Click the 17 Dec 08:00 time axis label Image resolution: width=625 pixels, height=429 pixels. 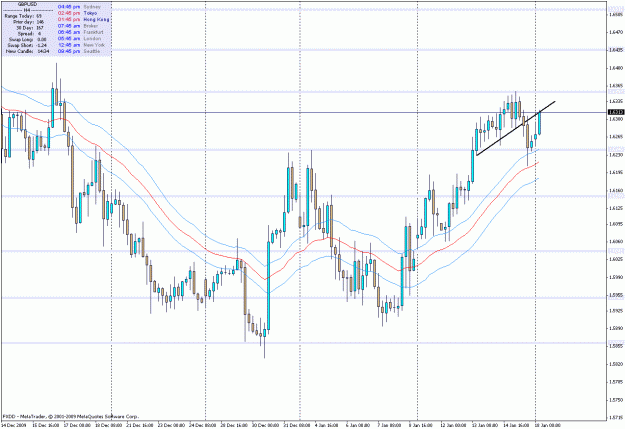point(78,425)
